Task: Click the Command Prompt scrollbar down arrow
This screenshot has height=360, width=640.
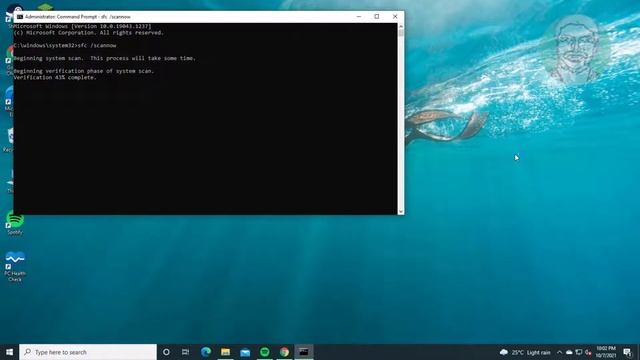Action: [x=401, y=211]
